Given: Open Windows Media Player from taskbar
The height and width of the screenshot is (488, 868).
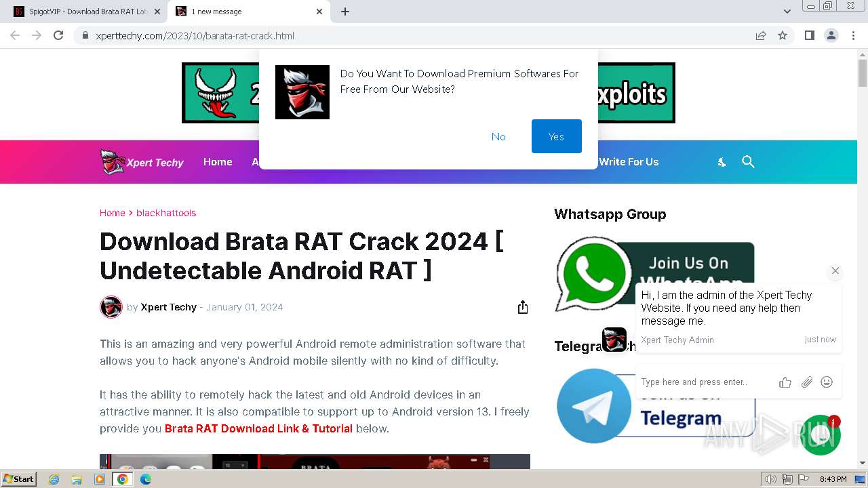Looking at the screenshot, I should tap(100, 479).
